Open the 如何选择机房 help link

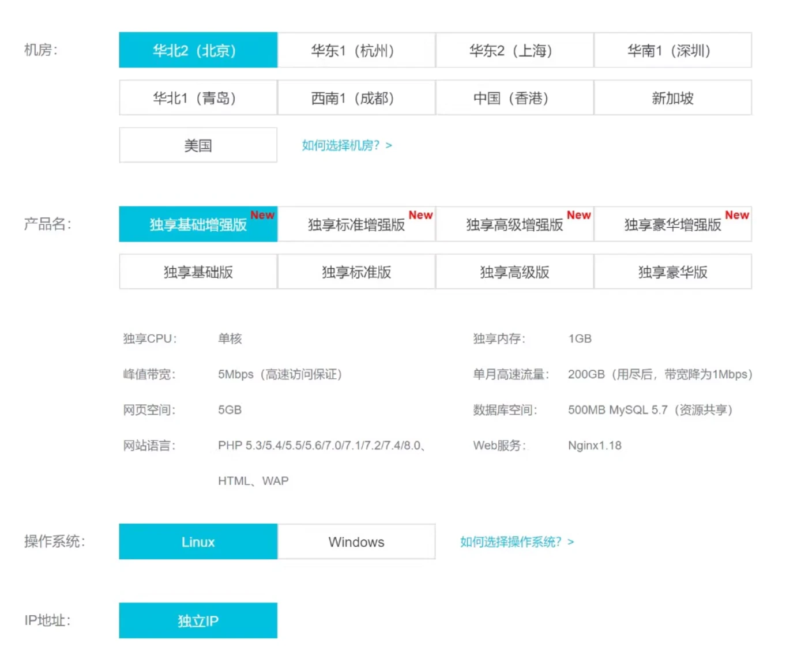347,145
